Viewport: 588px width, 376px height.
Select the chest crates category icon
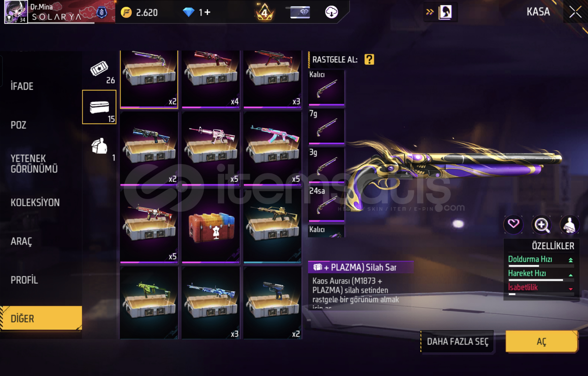[99, 107]
